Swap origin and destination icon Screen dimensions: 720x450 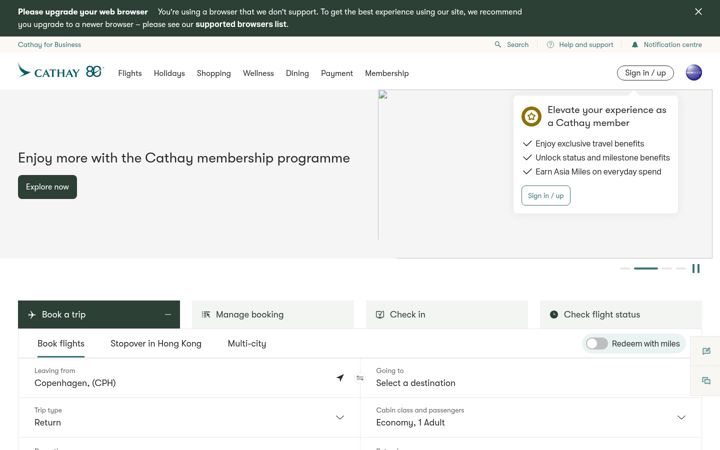360,378
